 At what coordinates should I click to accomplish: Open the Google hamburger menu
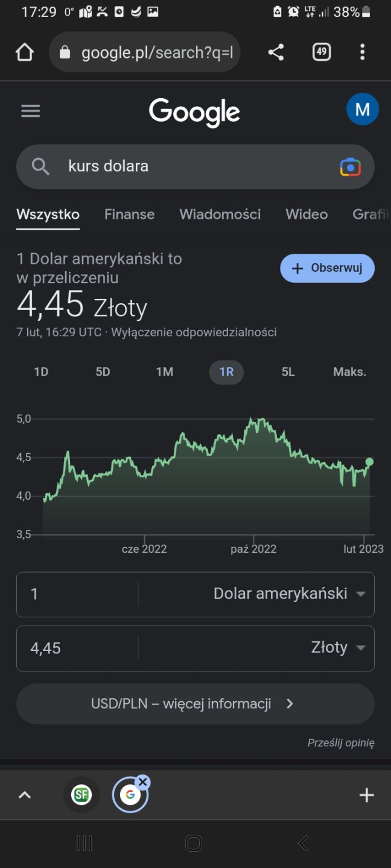pos(30,111)
